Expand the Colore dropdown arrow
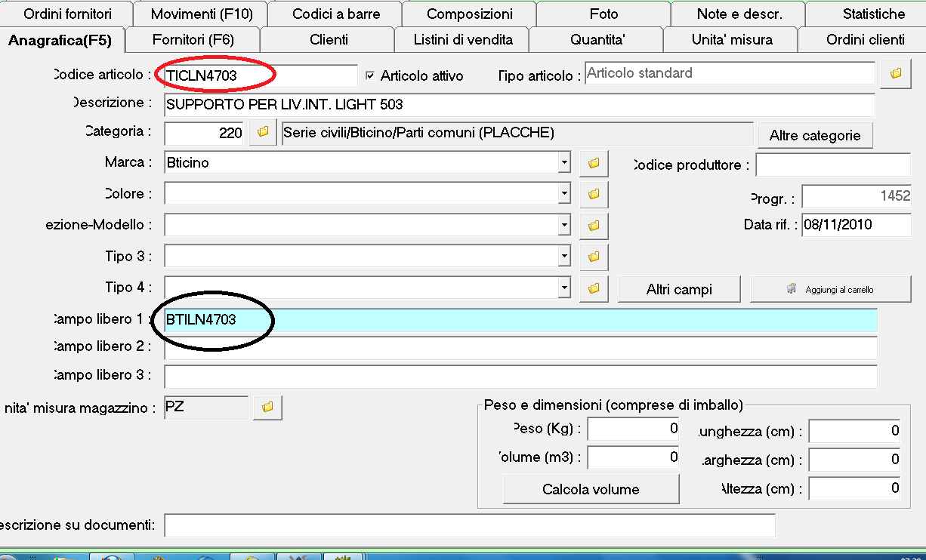 point(564,193)
